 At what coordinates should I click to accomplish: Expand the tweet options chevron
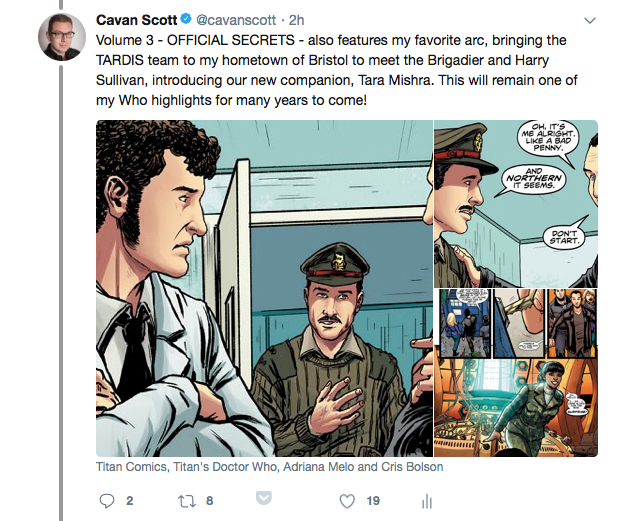(590, 20)
